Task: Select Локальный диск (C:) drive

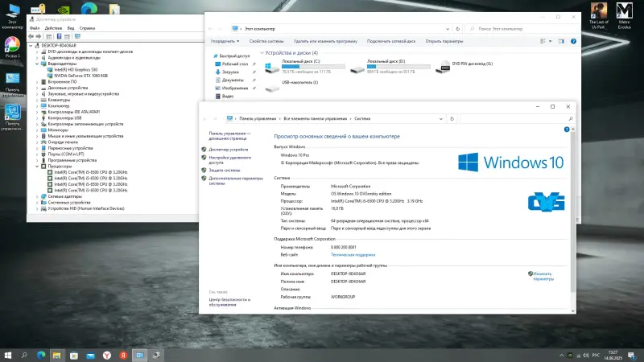Action: click(305, 66)
